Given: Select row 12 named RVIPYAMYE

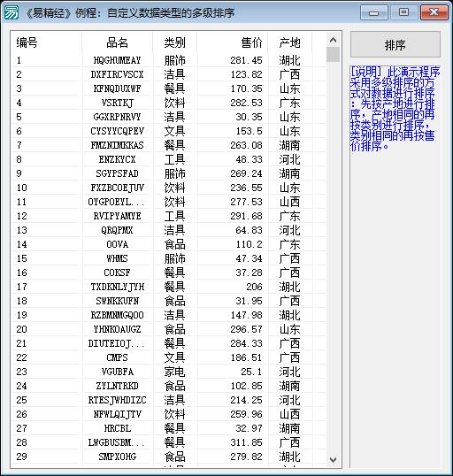Looking at the screenshot, I should (168, 216).
